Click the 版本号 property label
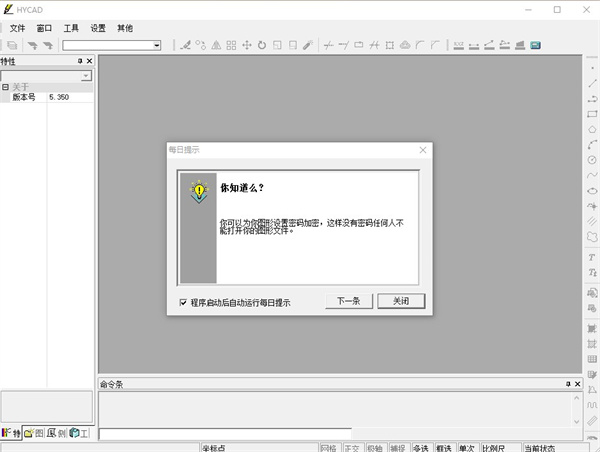The image size is (600, 452). coord(24,97)
